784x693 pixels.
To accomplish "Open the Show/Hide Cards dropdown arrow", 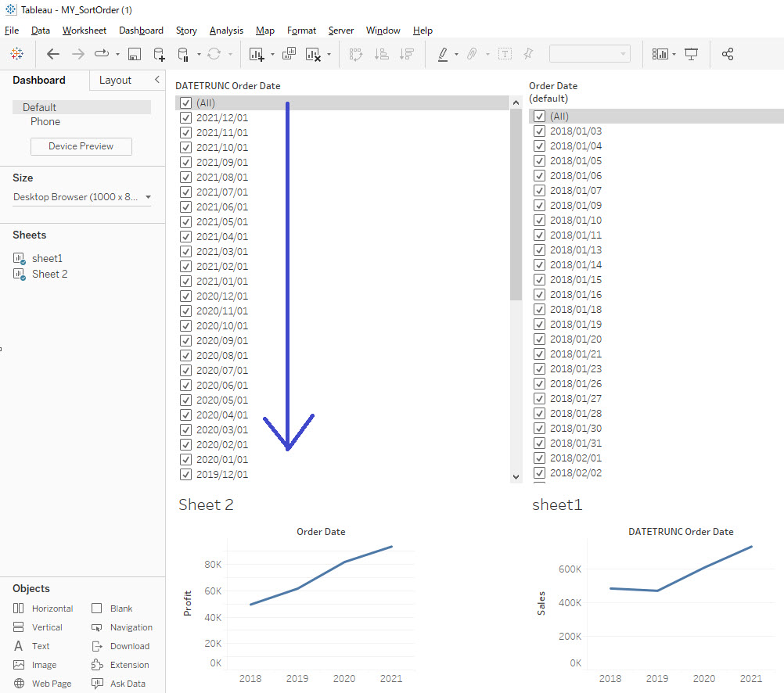I will pyautogui.click(x=674, y=54).
